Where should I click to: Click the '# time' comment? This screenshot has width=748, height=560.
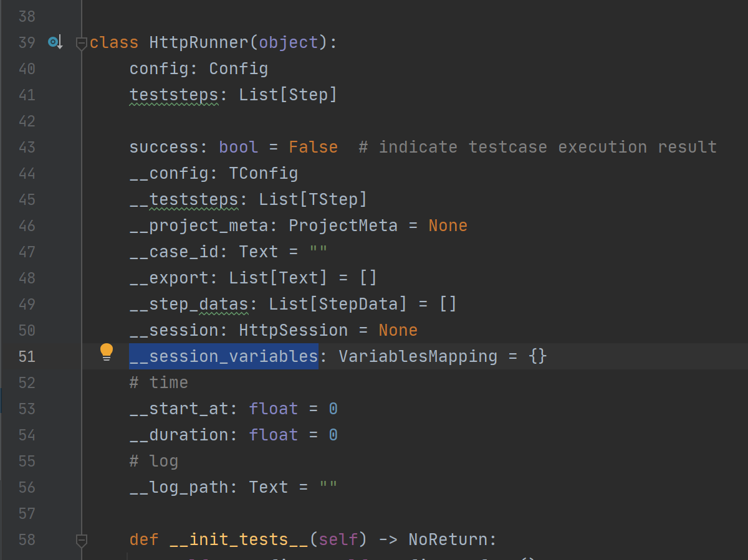click(159, 382)
